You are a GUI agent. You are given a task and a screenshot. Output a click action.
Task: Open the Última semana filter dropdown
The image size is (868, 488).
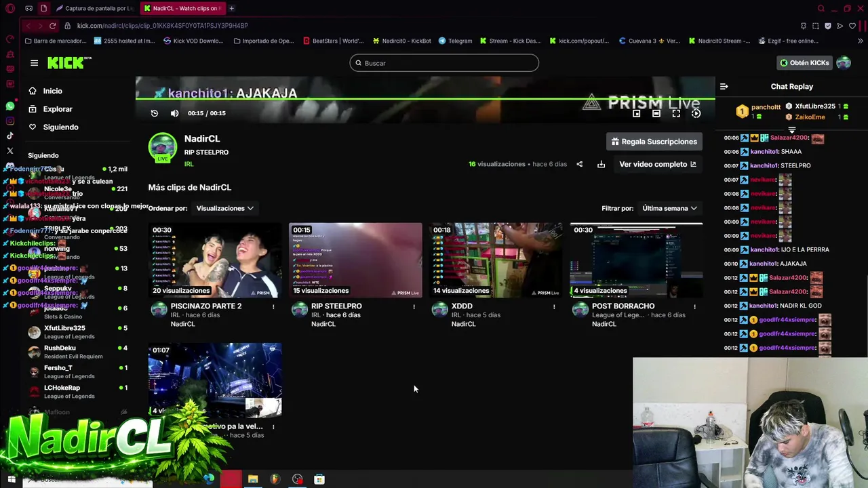[669, 208]
